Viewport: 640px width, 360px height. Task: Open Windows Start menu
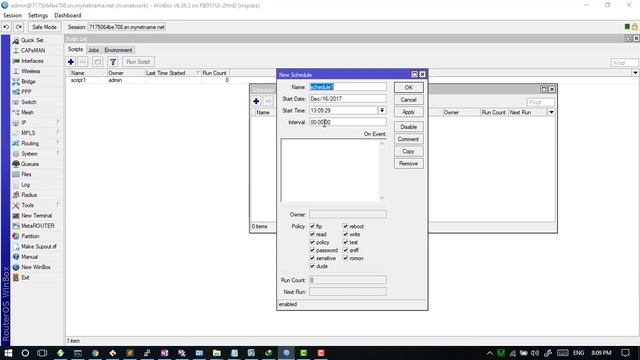[8, 353]
